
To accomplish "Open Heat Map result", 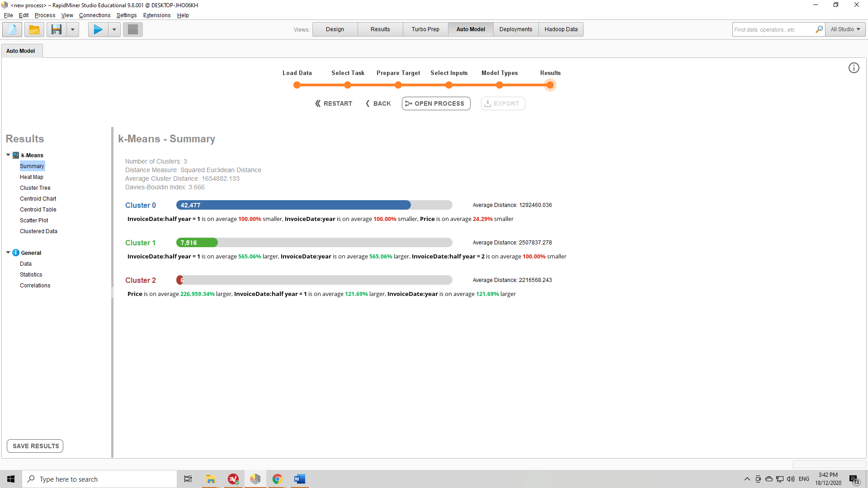I will 32,177.
